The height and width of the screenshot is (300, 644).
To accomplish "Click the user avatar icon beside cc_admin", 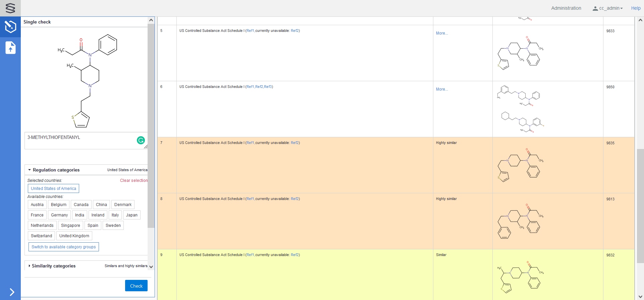I will coord(595,8).
